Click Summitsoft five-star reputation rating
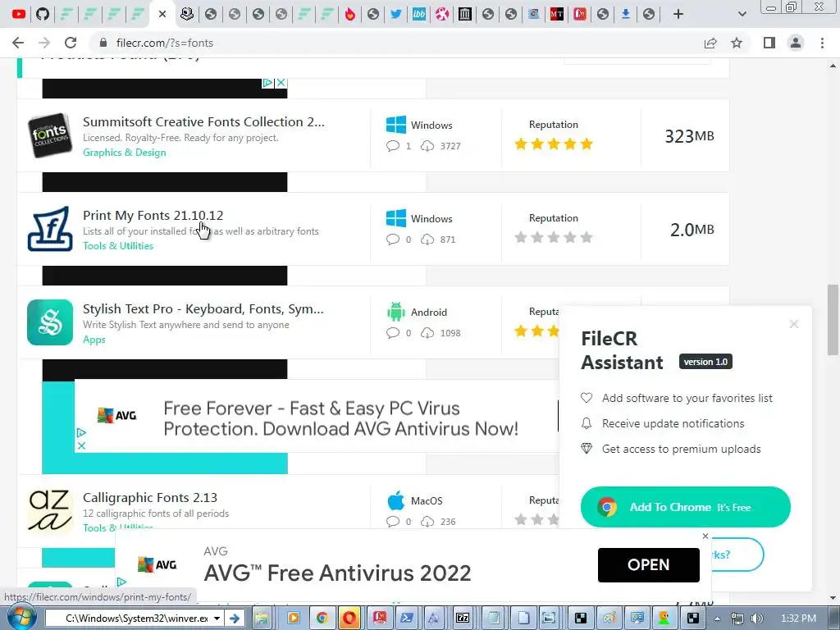The width and height of the screenshot is (840, 630). (554, 144)
